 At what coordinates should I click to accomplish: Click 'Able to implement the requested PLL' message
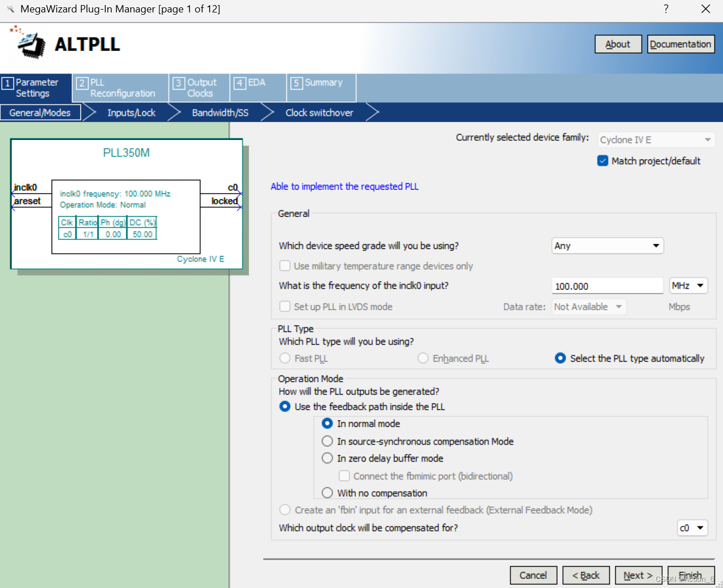[x=345, y=186]
